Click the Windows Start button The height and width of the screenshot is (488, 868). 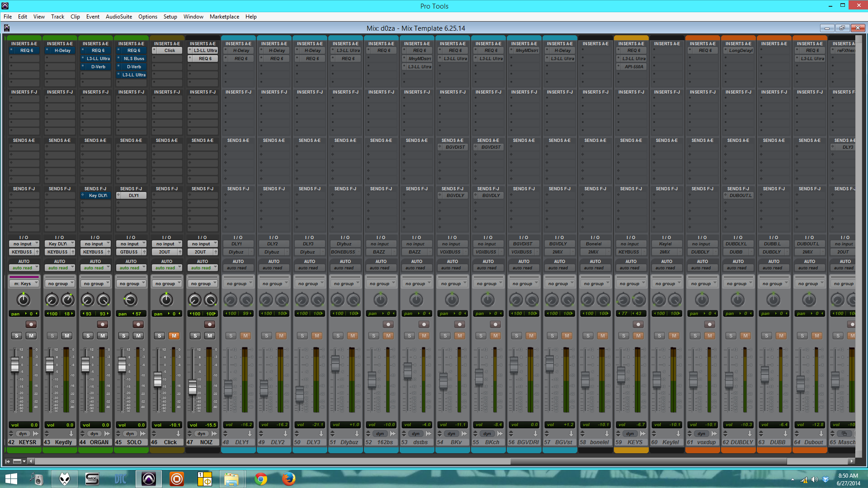click(x=11, y=479)
